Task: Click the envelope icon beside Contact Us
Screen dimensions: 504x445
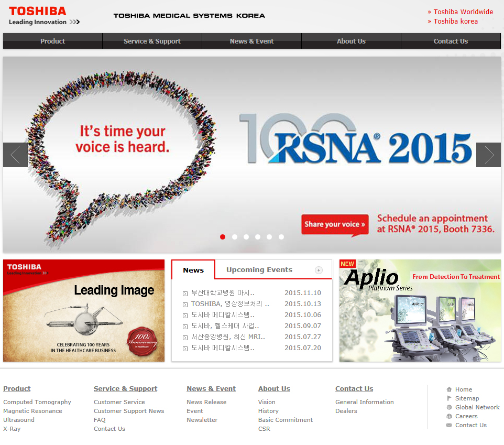Action: coord(449,425)
